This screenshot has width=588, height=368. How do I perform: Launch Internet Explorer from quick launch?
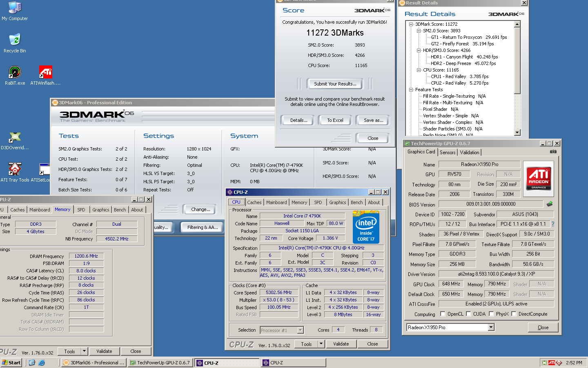(x=41, y=363)
